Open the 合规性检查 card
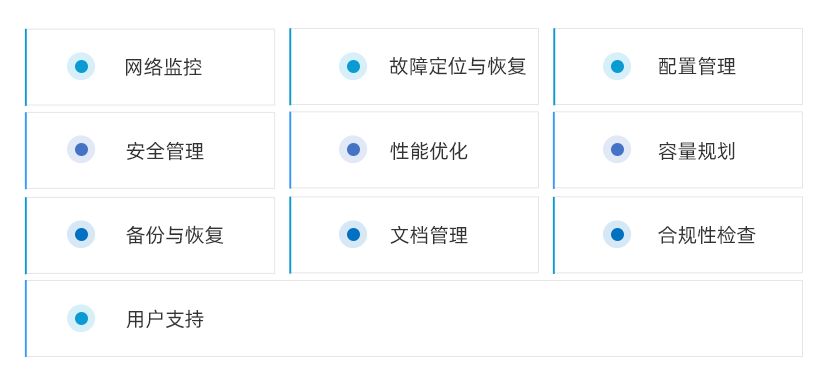Screen dimensions: 828x379 pos(678,235)
